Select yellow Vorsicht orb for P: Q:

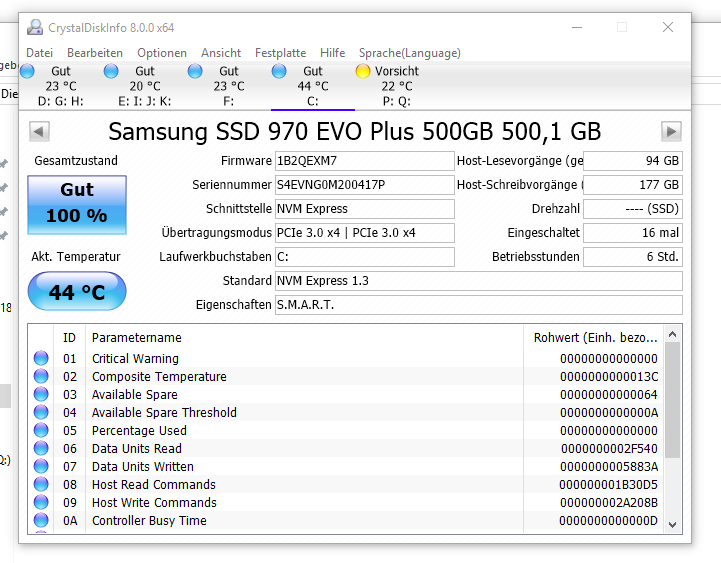click(363, 71)
